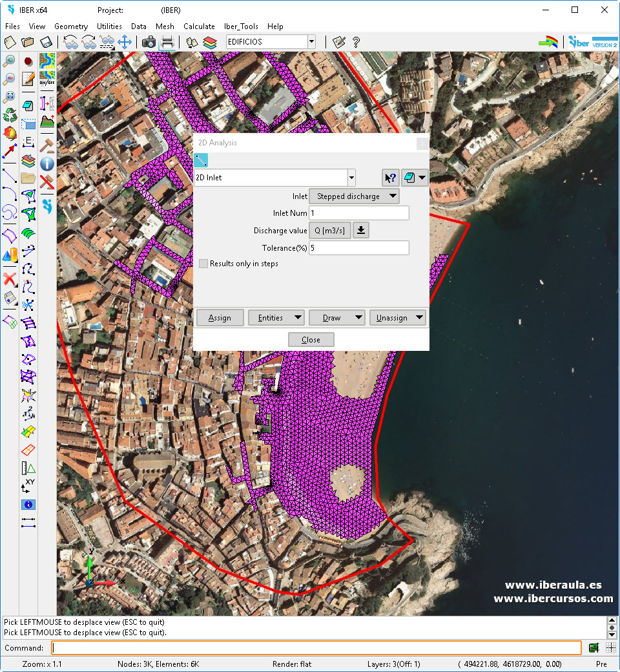Click the question mark help icon

click(356, 42)
